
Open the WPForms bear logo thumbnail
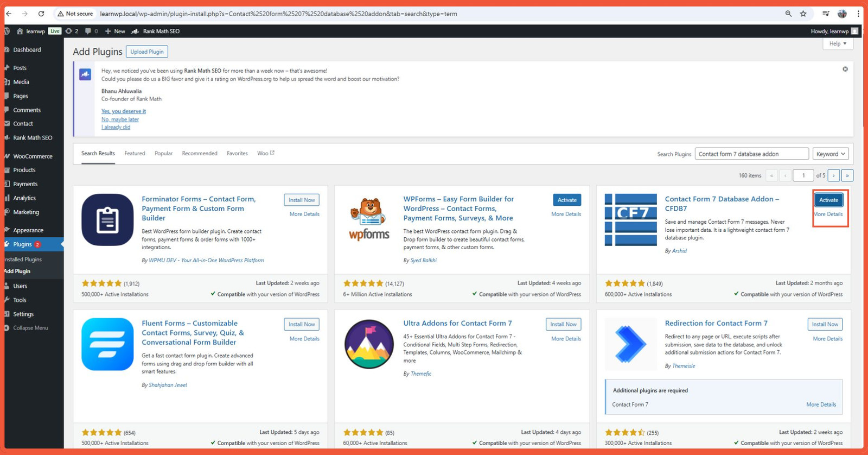pos(369,220)
